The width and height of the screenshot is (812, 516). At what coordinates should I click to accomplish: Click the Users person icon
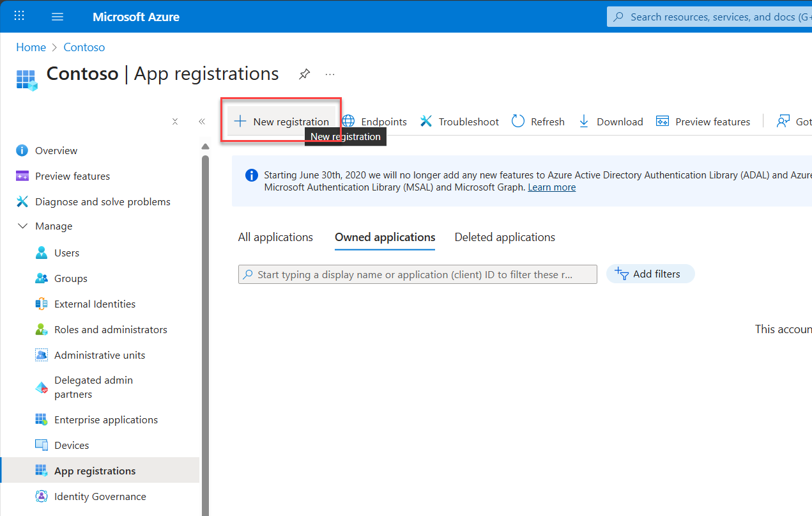(x=42, y=253)
